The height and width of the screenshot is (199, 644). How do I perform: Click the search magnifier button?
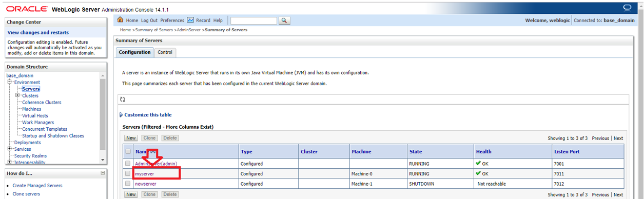[284, 21]
